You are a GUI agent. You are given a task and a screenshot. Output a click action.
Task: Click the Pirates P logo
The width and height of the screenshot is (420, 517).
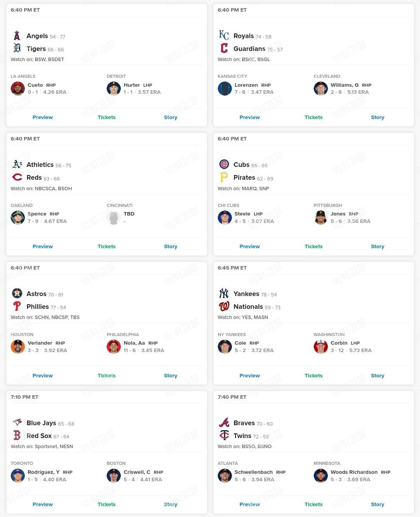(224, 177)
